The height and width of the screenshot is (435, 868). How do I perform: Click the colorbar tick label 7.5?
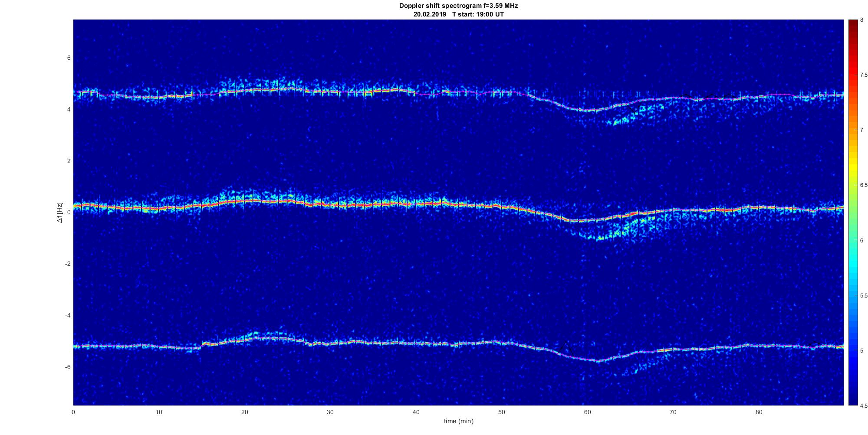[x=864, y=75]
